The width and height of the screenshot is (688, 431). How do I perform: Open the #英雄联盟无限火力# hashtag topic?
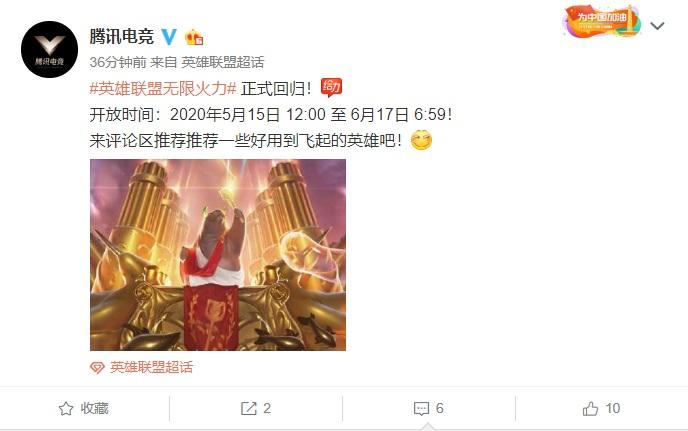163,89
